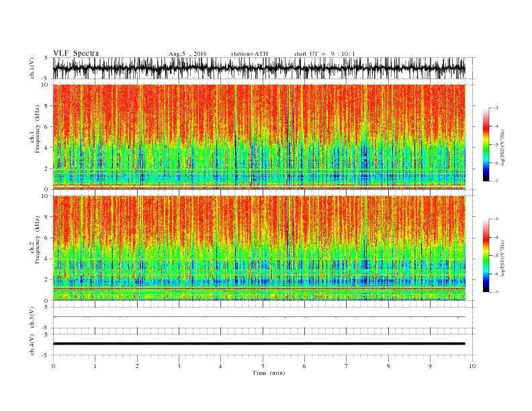Click the color scale bar beside the ch.2 spectrogram

pyautogui.click(x=486, y=256)
